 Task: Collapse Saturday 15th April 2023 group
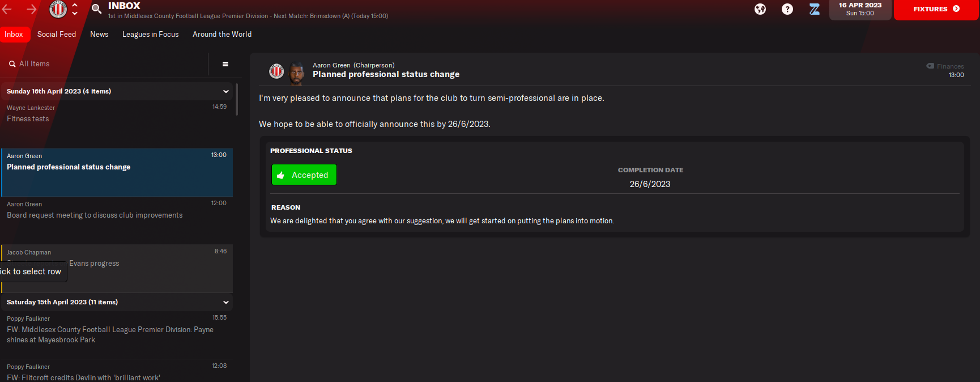pyautogui.click(x=226, y=302)
